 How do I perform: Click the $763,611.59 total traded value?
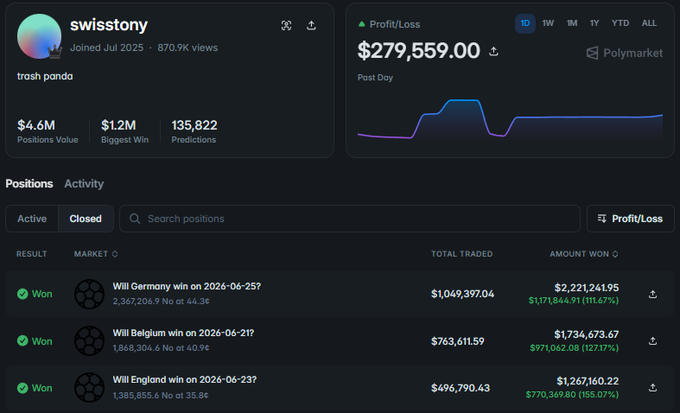tap(458, 341)
